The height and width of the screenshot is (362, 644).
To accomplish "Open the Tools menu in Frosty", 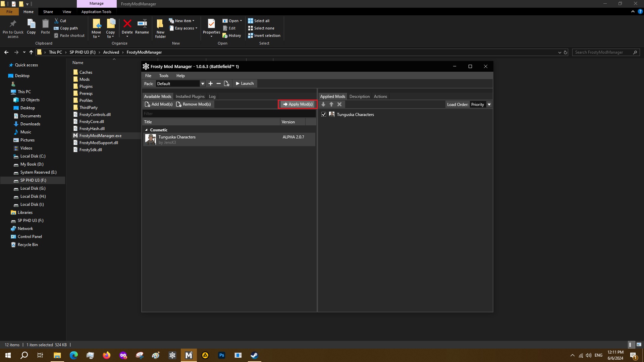I will pyautogui.click(x=164, y=76).
